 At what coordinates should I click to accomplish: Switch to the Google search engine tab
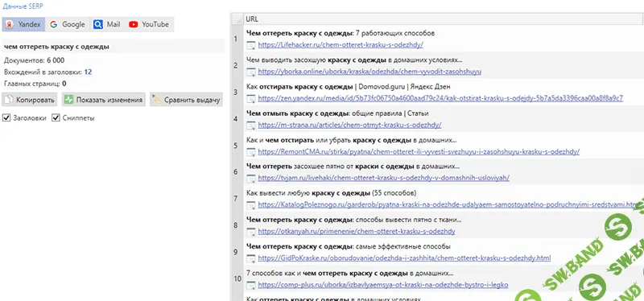coord(67,24)
